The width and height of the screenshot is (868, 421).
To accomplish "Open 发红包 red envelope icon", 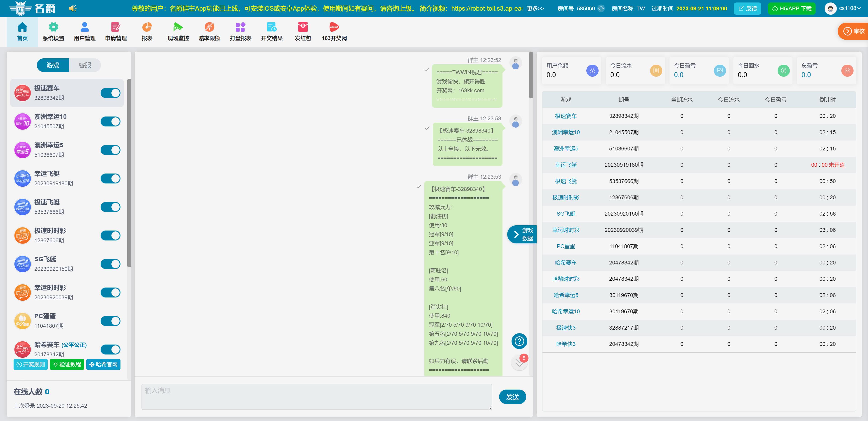I will [303, 27].
